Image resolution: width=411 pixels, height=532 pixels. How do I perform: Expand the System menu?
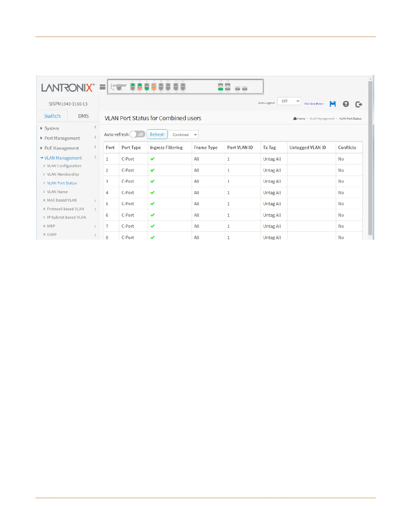51,128
